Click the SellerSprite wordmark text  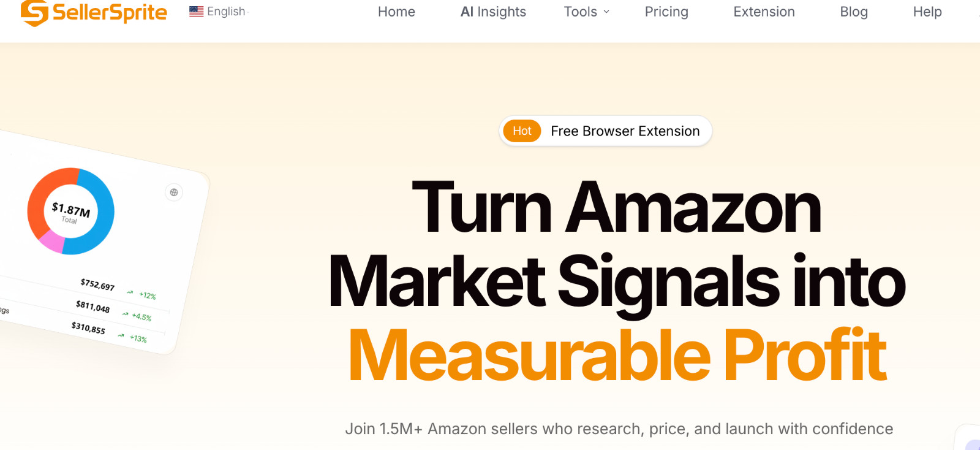click(110, 13)
